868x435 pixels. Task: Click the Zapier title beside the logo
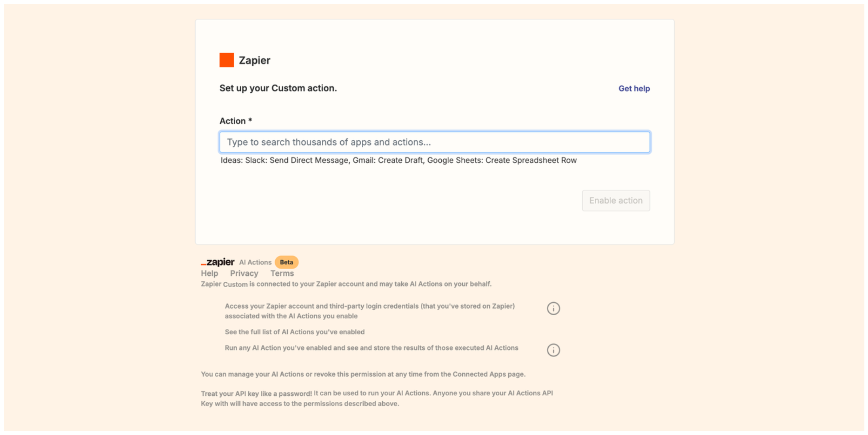254,60
